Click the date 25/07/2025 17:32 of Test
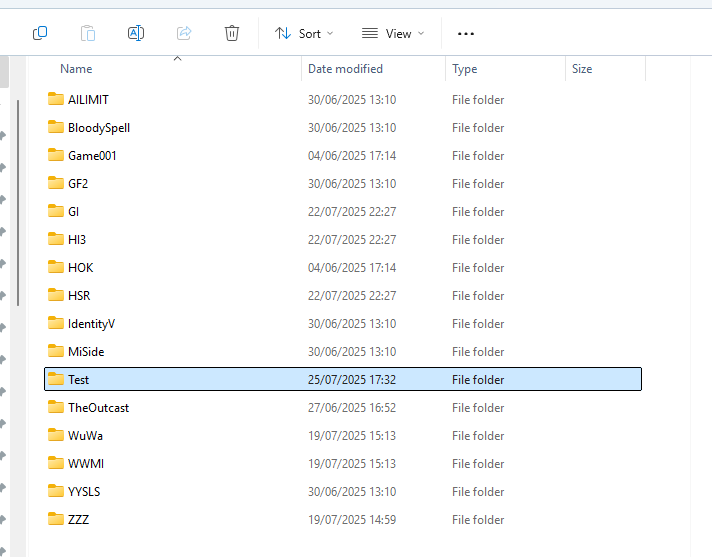 [x=352, y=380]
